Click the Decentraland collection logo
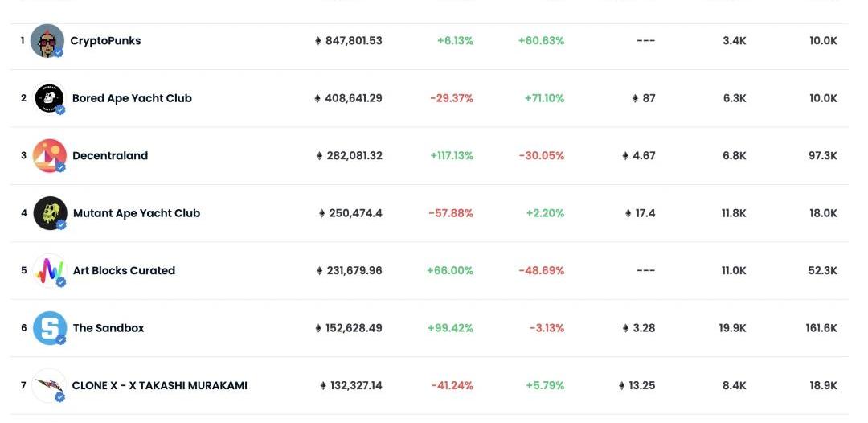The height and width of the screenshot is (423, 868). click(x=49, y=155)
